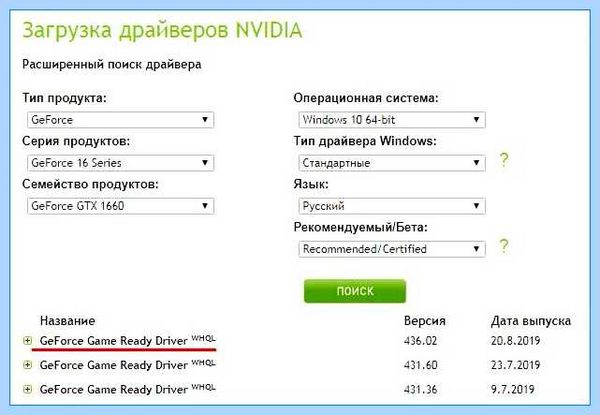This screenshot has width=600, height=415.
Task: Click the Дата выпуска column header
Action: pyautogui.click(x=531, y=321)
